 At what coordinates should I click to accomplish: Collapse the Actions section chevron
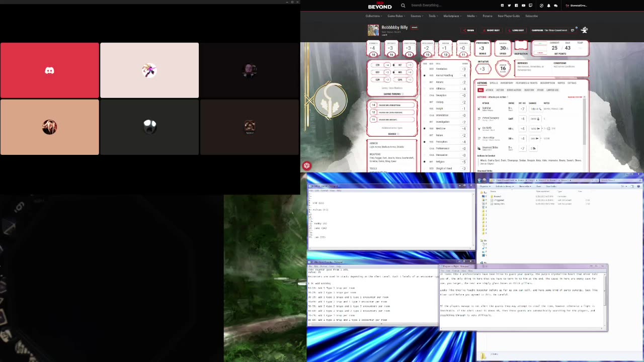pyautogui.click(x=584, y=97)
